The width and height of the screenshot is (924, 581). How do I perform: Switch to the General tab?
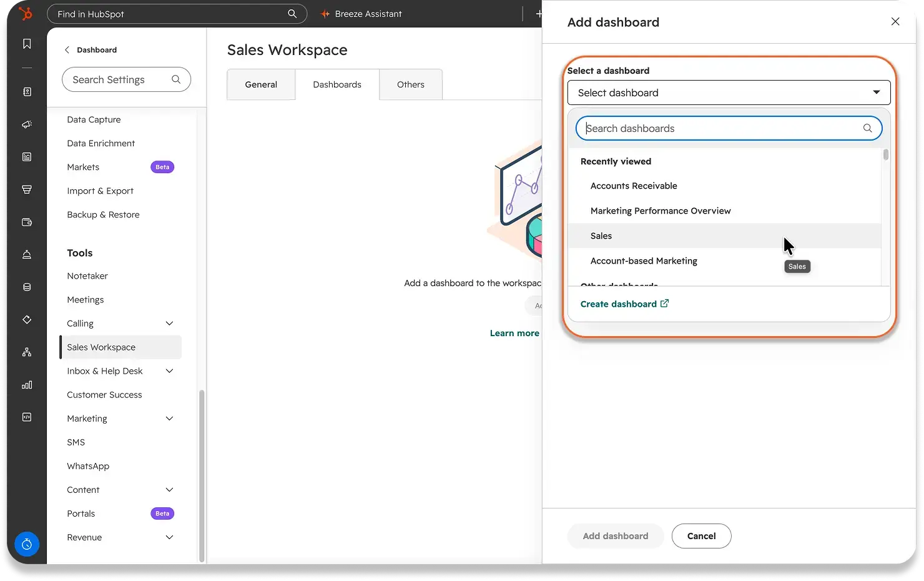click(x=261, y=84)
